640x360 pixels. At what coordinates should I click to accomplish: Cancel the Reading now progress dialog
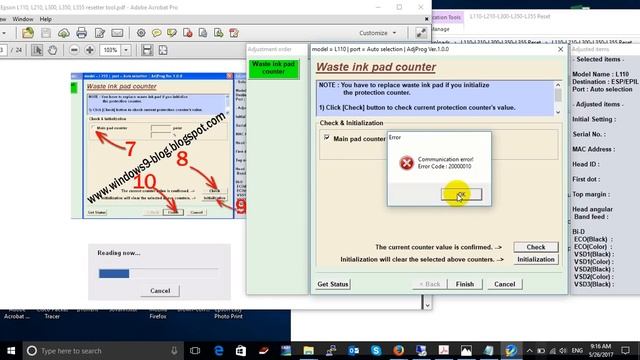160,291
